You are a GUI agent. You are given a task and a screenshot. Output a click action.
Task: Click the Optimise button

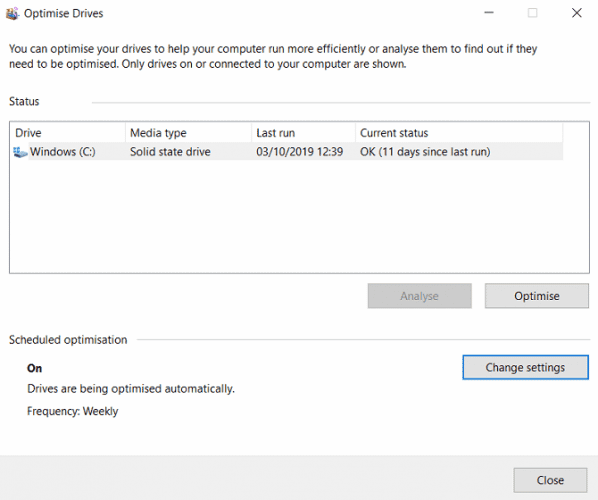[537, 296]
